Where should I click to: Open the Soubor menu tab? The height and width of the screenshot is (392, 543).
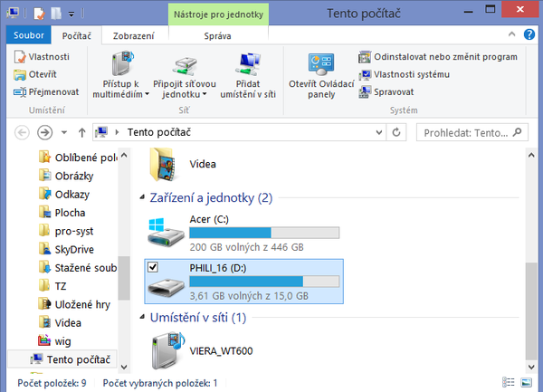(x=29, y=35)
